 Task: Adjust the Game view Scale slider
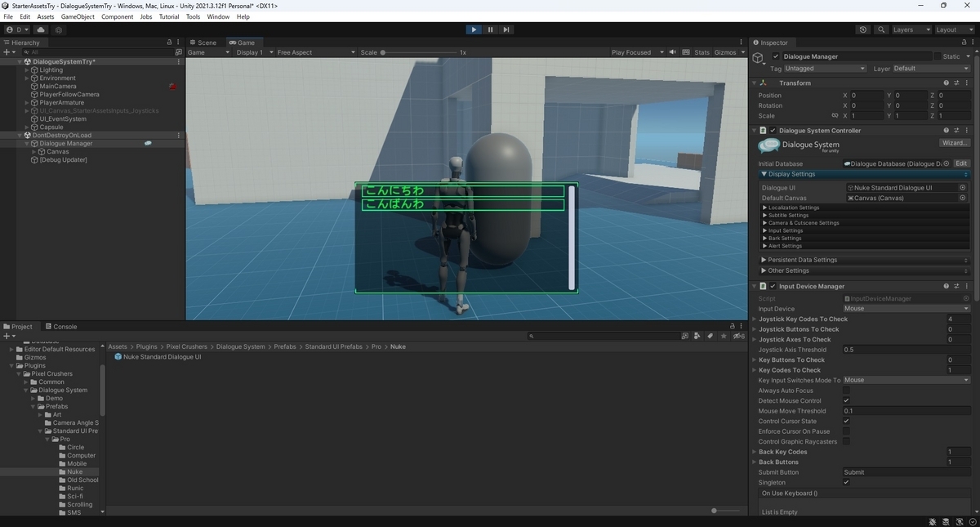[x=417, y=52]
